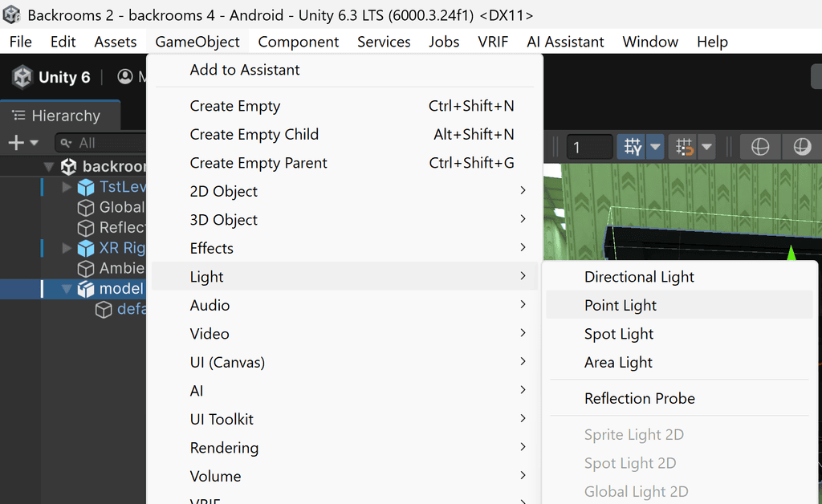The height and width of the screenshot is (504, 822).
Task: Select the TstLev prefab cube icon
Action: click(85, 187)
